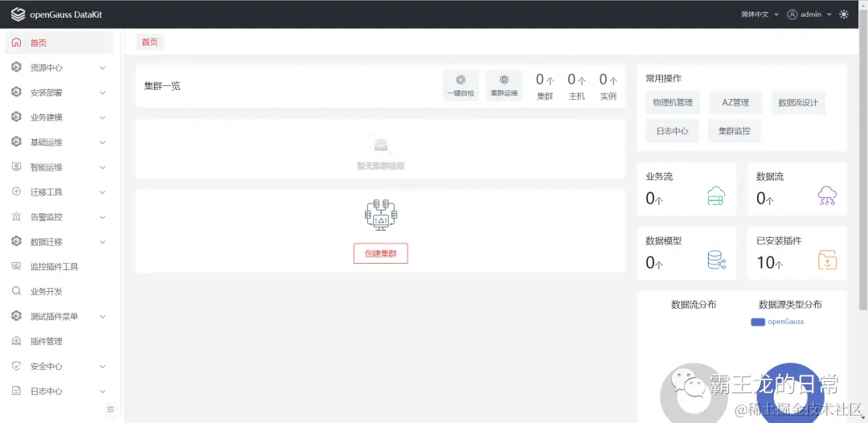Toggle the openGauss legend color swatch
Screen dimensions: 868x423
point(758,322)
